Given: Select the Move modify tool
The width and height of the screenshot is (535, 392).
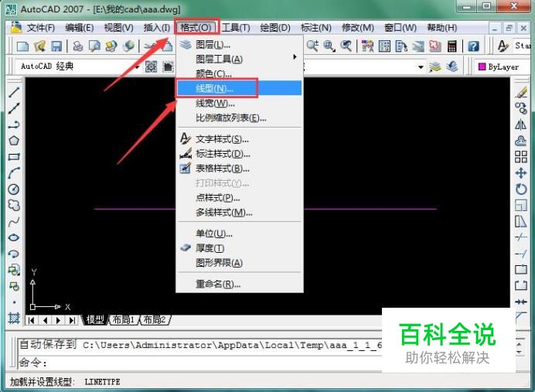Looking at the screenshot, I should click(x=521, y=173).
